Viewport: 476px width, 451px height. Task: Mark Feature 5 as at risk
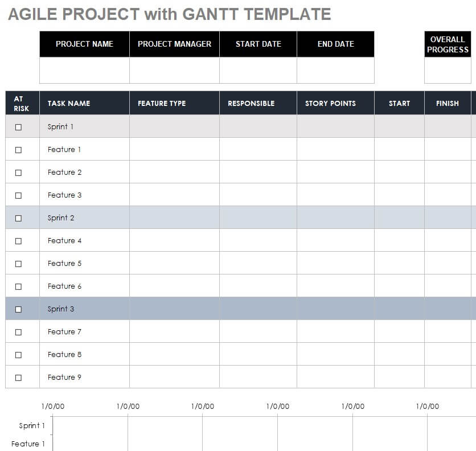pos(18,264)
